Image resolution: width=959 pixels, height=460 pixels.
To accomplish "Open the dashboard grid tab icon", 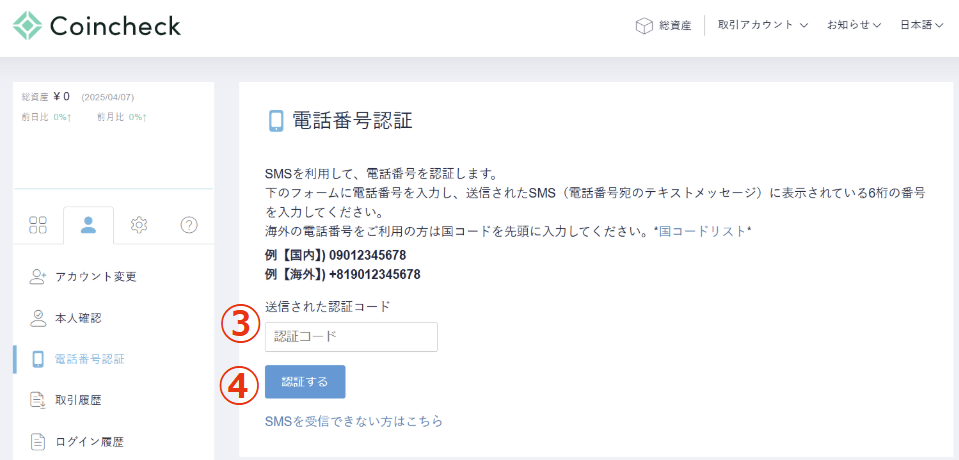I will 38,225.
